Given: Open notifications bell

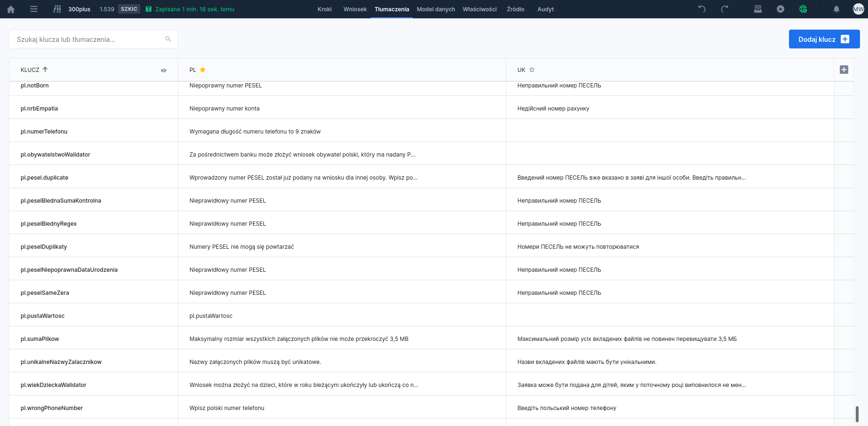Looking at the screenshot, I should click(x=836, y=9).
